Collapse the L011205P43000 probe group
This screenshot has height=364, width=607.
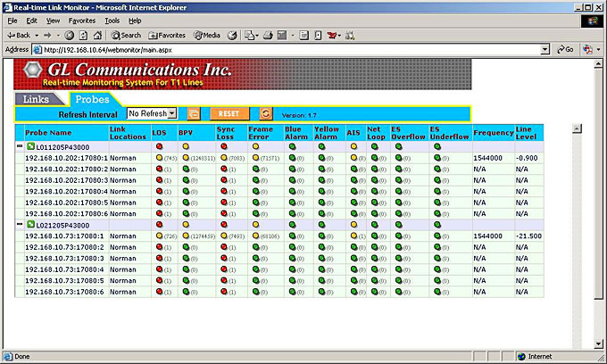[x=20, y=146]
